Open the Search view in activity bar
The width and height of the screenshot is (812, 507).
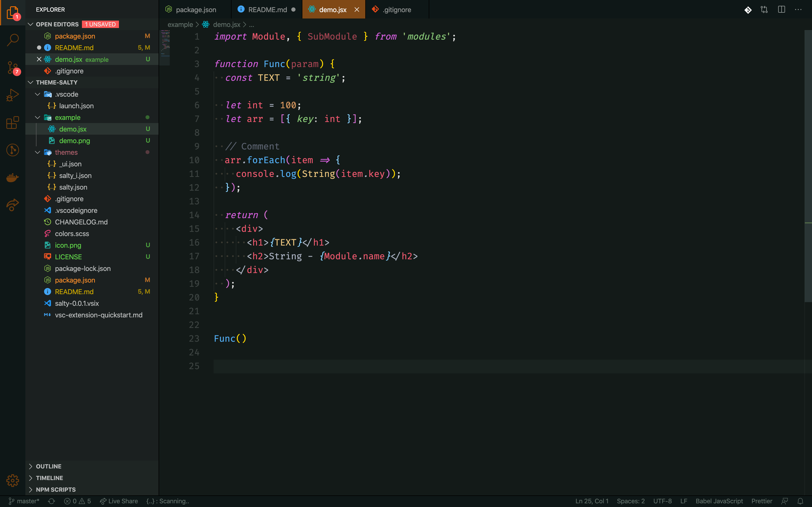[x=12, y=40]
